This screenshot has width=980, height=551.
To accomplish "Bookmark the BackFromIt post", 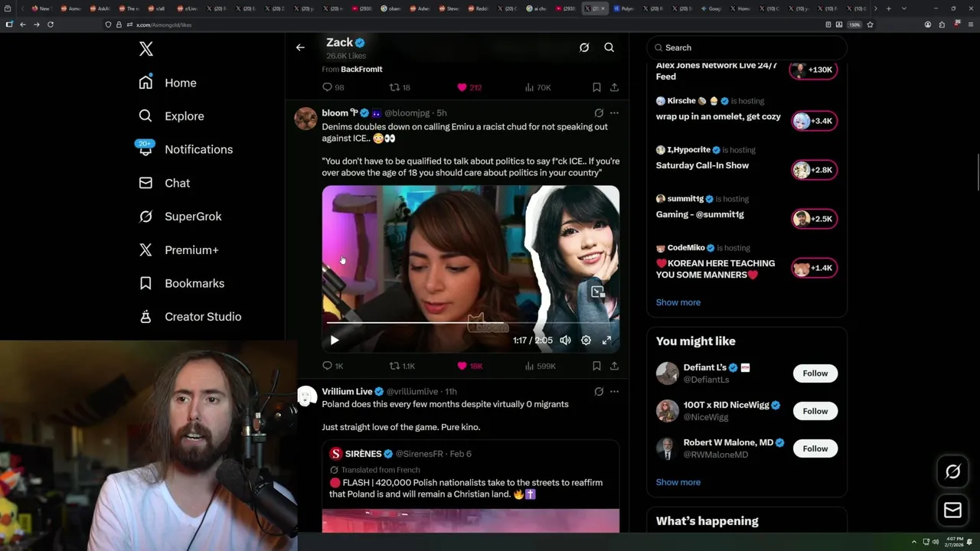I will click(x=596, y=87).
